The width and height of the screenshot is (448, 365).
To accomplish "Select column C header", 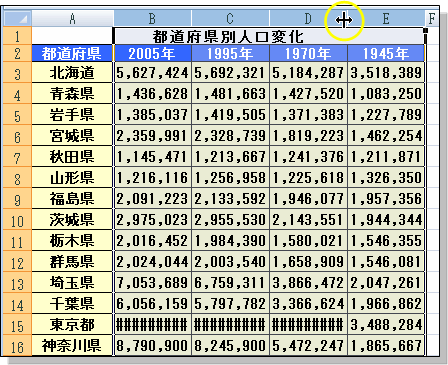I will click(x=230, y=18).
